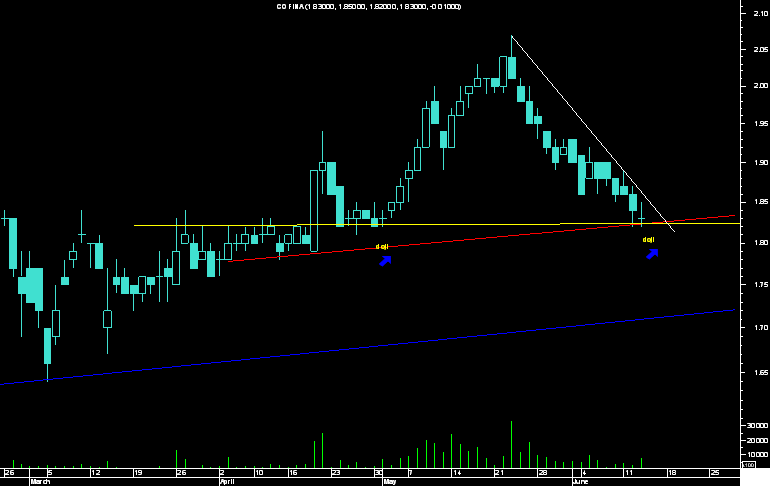Select the 1.65 price axis label
The height and width of the screenshot is (486, 770).
pos(761,373)
